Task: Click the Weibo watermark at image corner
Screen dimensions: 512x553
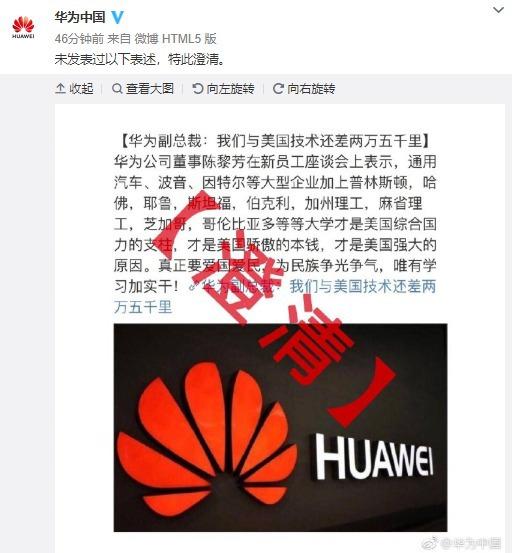Action: pyautogui.click(x=461, y=543)
